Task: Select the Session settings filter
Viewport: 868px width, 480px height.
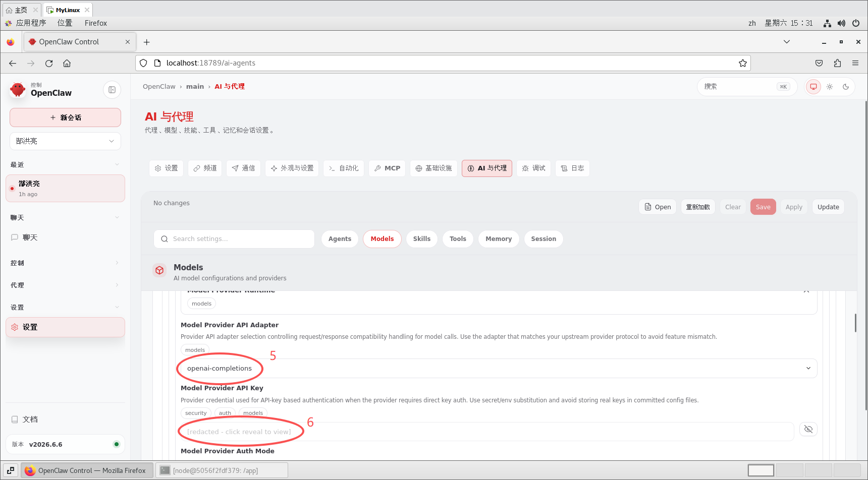Action: [x=544, y=239]
